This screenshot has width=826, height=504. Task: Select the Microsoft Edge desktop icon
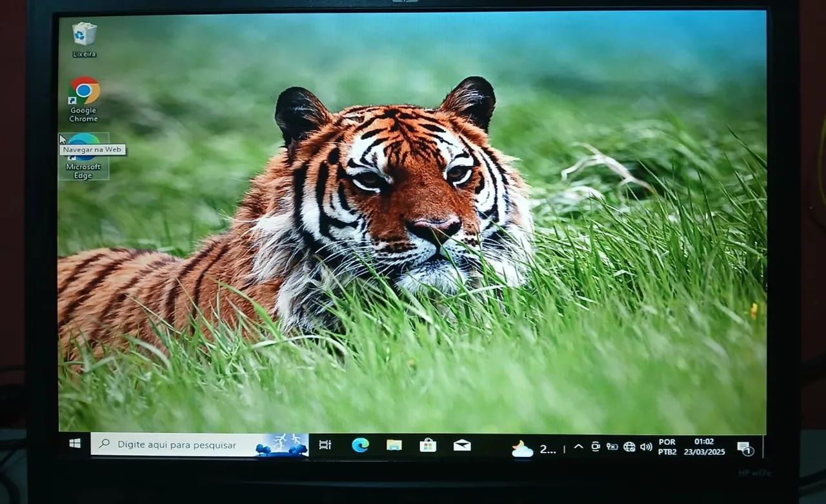click(x=84, y=145)
